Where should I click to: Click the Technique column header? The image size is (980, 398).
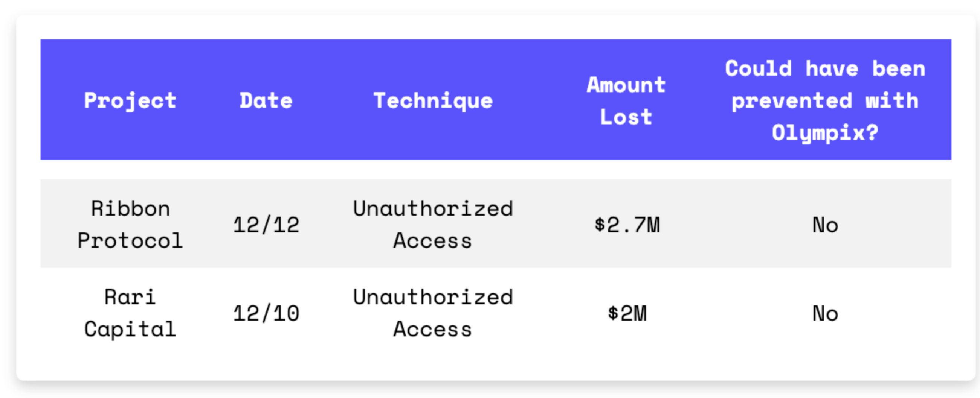pos(433,101)
